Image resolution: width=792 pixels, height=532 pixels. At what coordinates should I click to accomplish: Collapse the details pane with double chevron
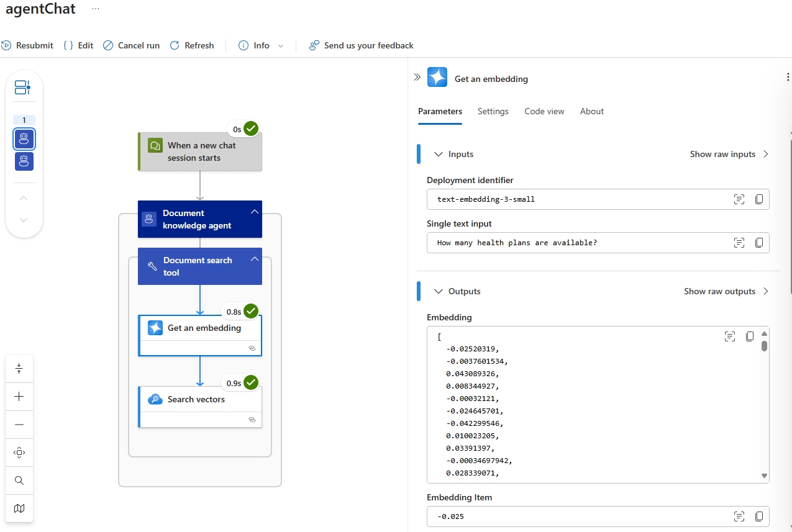tap(417, 77)
